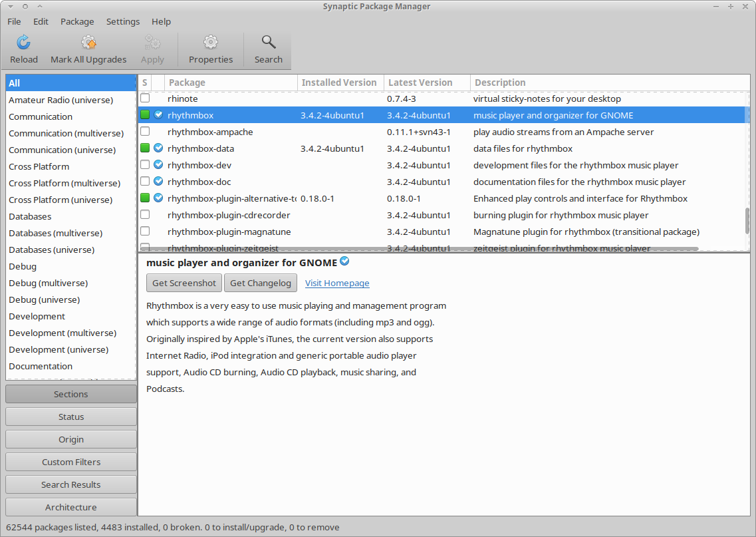The width and height of the screenshot is (756, 537).
Task: Select the All section
Action: pyautogui.click(x=71, y=83)
